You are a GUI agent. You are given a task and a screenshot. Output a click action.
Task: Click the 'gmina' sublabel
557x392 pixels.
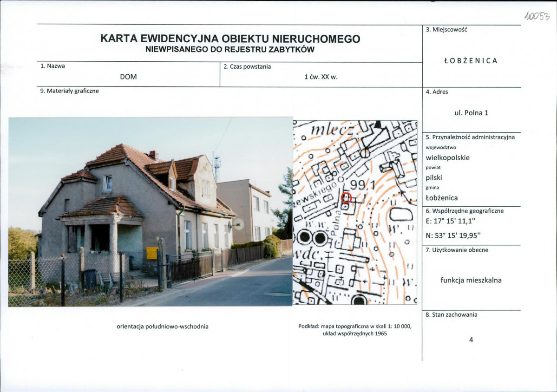[x=432, y=188]
